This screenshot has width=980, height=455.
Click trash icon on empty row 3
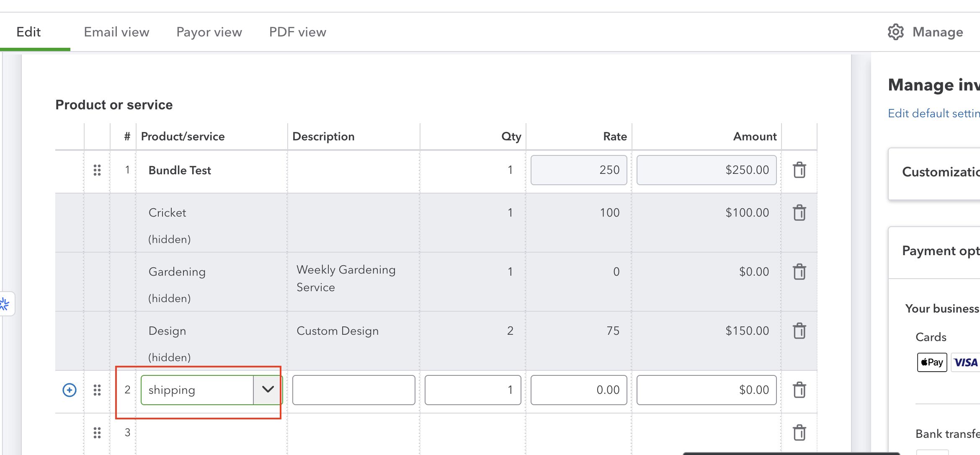pyautogui.click(x=799, y=432)
